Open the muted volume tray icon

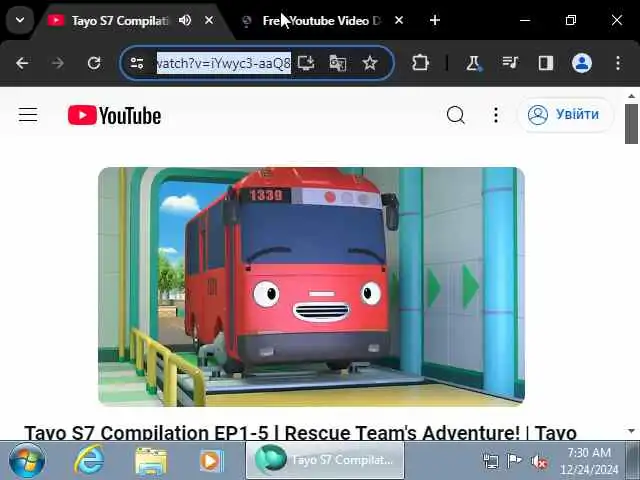pos(539,462)
